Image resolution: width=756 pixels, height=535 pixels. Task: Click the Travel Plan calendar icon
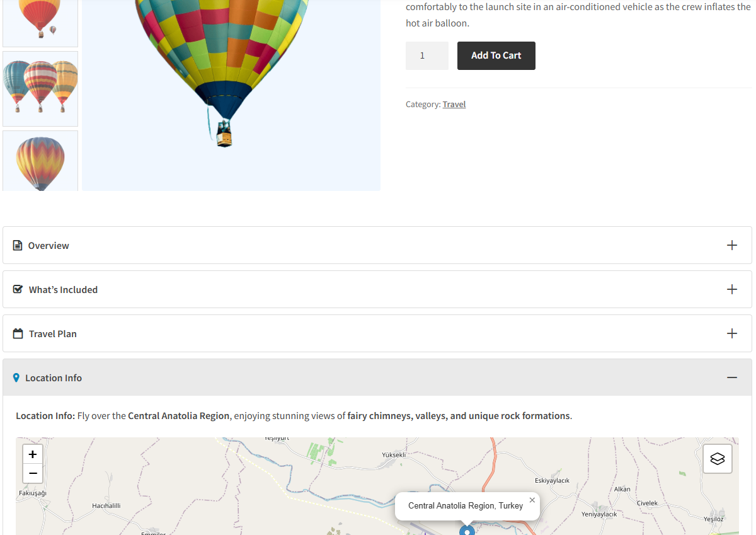(18, 333)
